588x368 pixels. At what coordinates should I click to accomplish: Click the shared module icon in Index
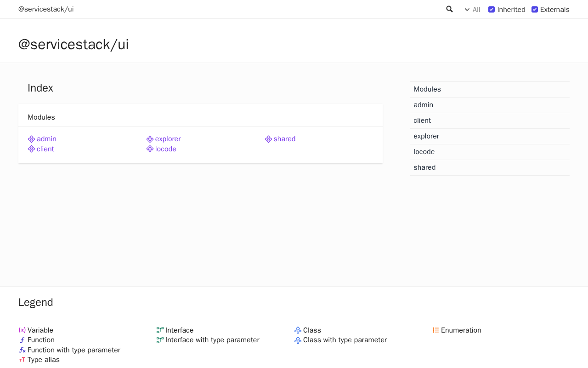click(268, 139)
